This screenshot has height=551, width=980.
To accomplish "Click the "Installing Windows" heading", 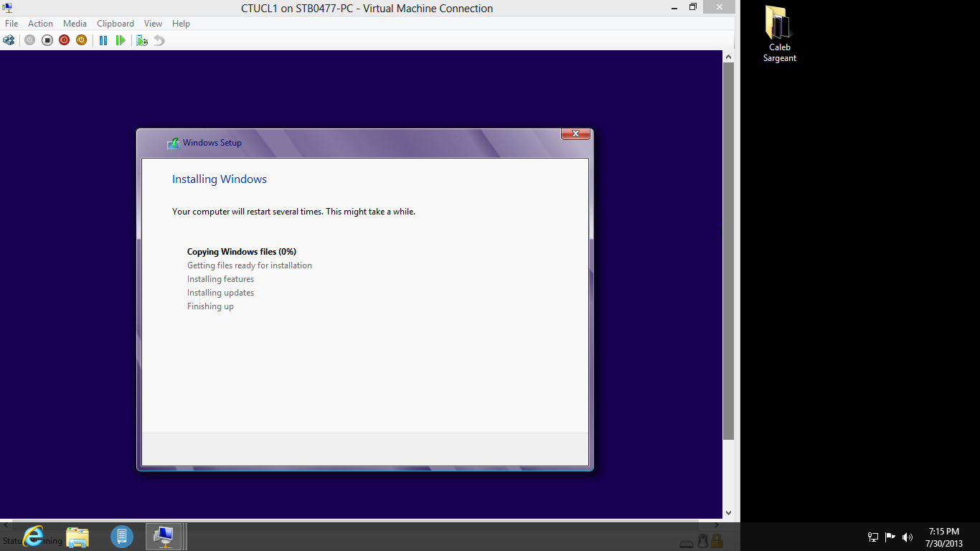I will click(220, 179).
